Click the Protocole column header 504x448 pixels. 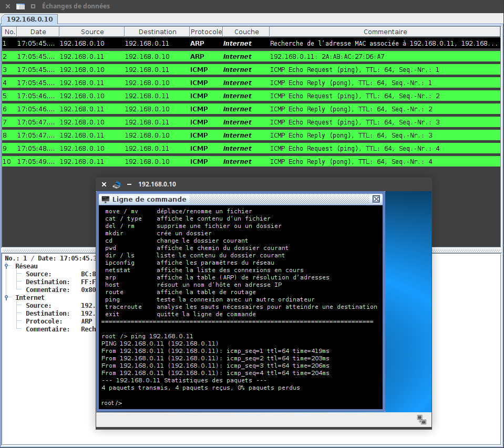(206, 32)
